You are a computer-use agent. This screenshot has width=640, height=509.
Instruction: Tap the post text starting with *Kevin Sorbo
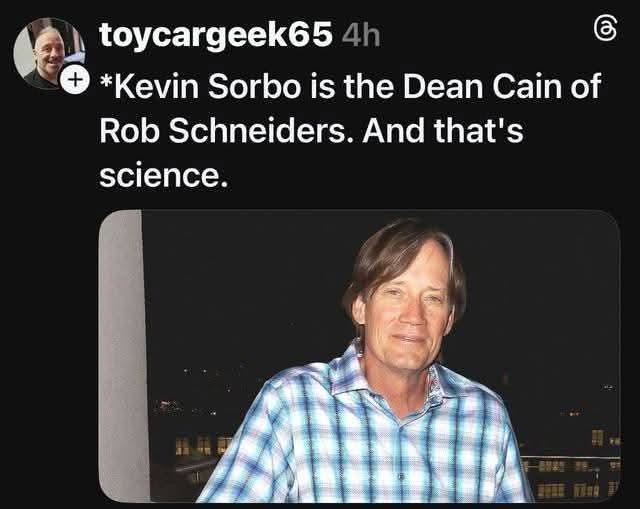[x=351, y=130]
